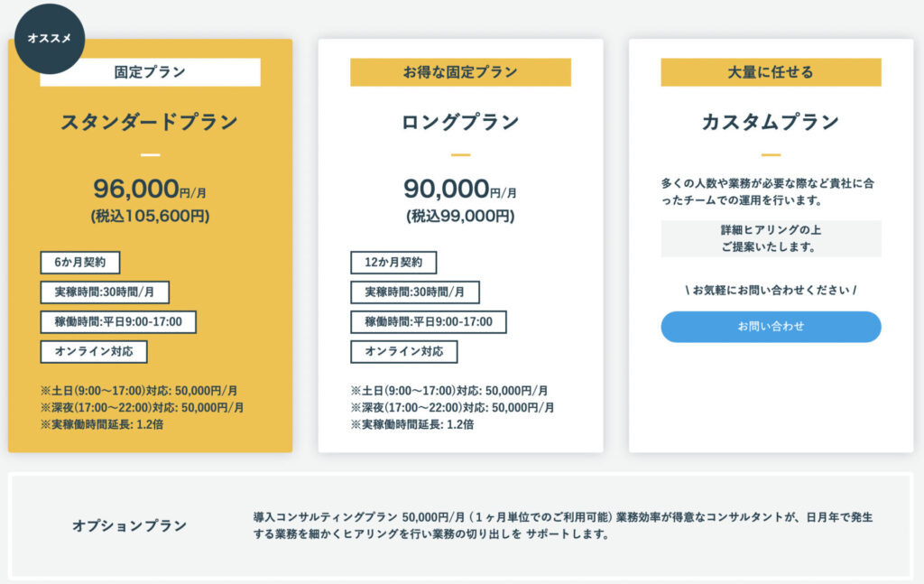Click the 詳細ヒアリングの上ご提案いたします box
This screenshot has height=584, width=924.
(x=771, y=238)
